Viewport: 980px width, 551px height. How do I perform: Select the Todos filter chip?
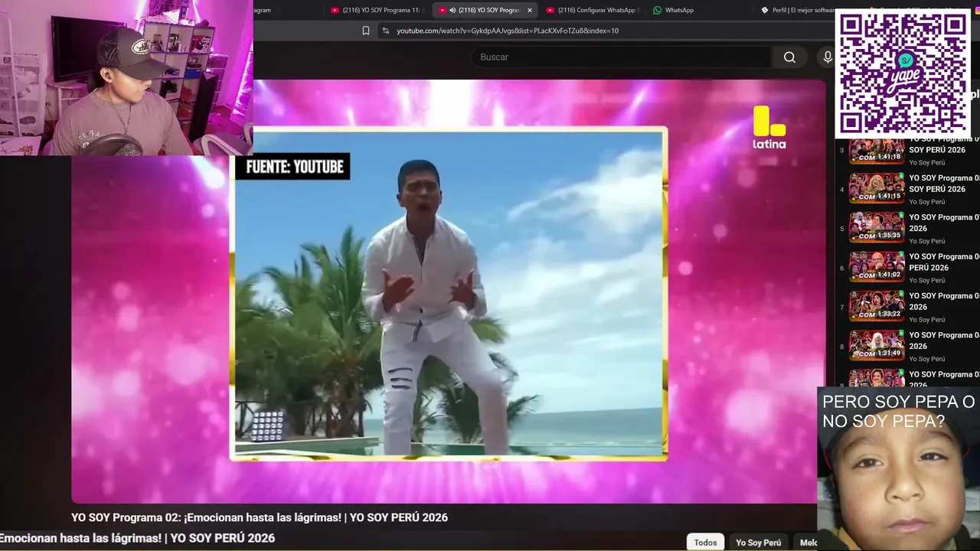[706, 543]
